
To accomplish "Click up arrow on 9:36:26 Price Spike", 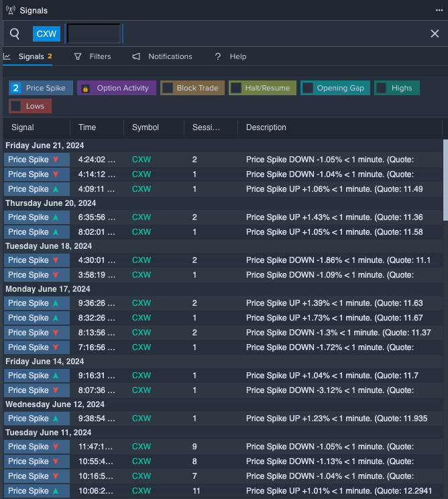I will click(x=56, y=303).
